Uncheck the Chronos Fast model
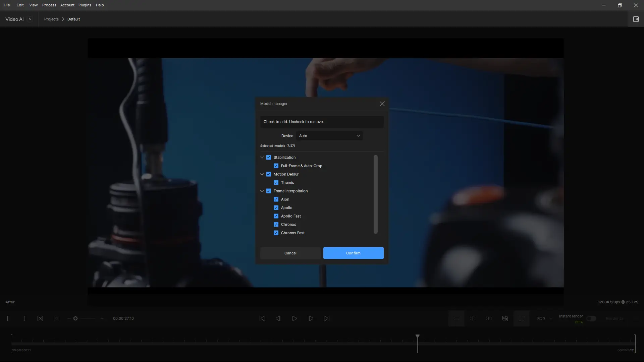The image size is (644, 362). (276, 233)
